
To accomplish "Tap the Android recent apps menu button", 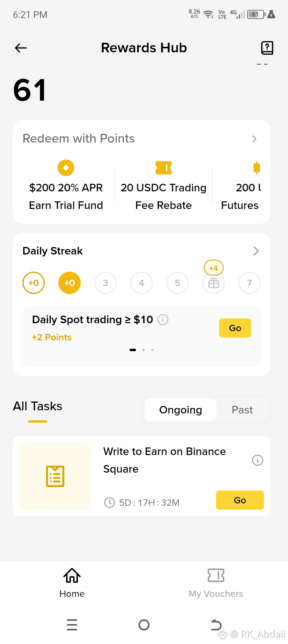I will click(72, 624).
